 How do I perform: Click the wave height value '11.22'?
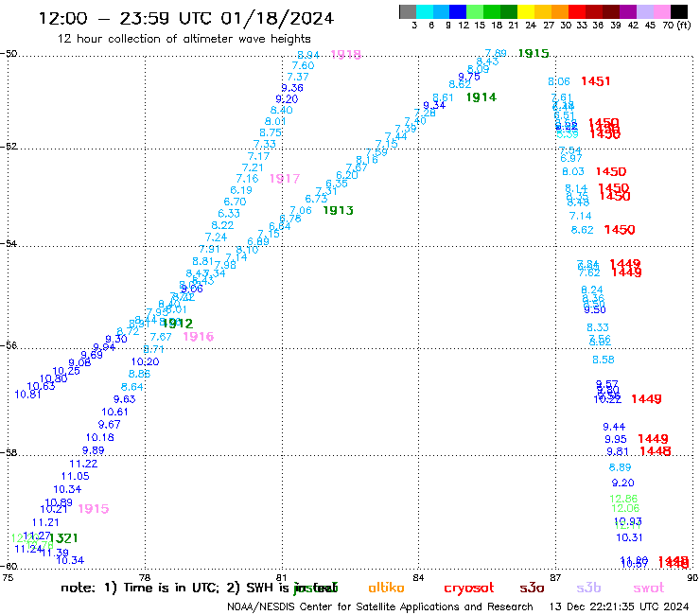pos(83,464)
